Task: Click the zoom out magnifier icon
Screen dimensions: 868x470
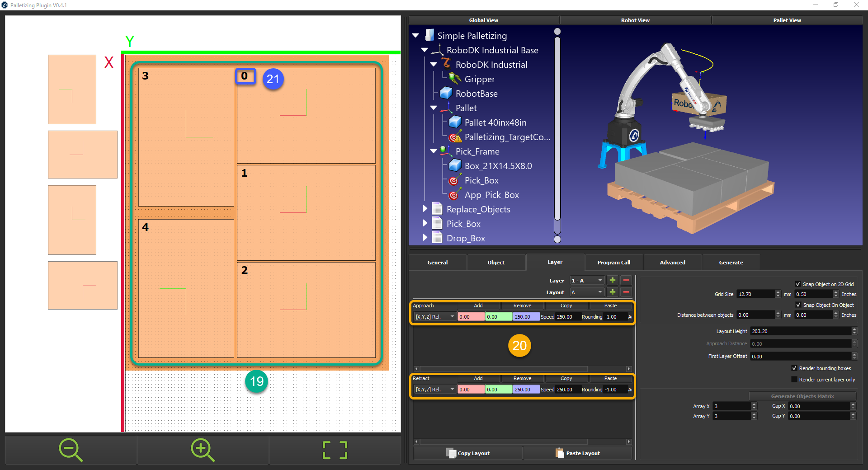Action: [71, 450]
